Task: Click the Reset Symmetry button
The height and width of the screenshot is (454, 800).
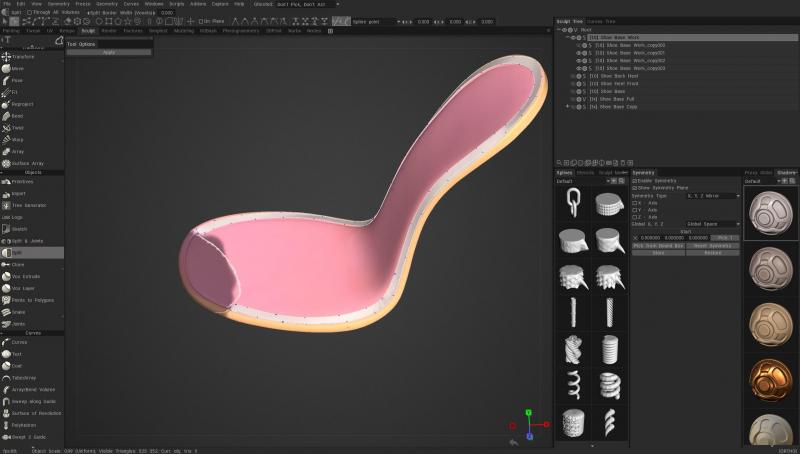Action: 712,245
